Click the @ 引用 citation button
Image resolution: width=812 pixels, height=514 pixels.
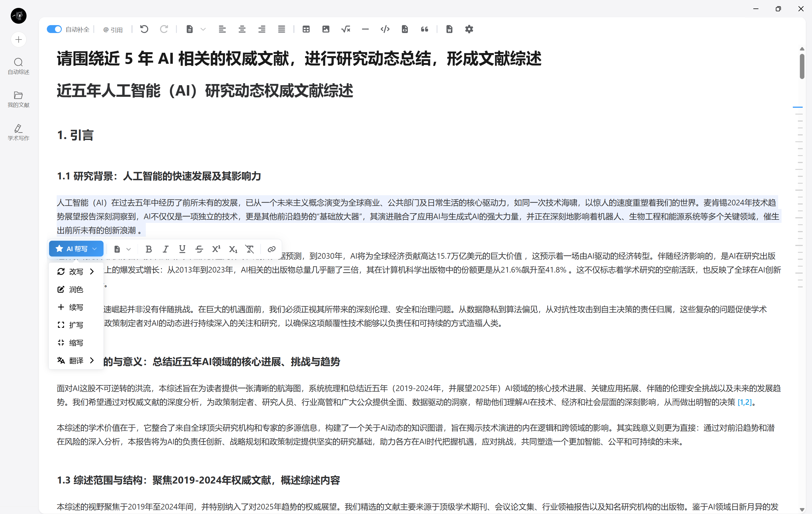(x=113, y=30)
